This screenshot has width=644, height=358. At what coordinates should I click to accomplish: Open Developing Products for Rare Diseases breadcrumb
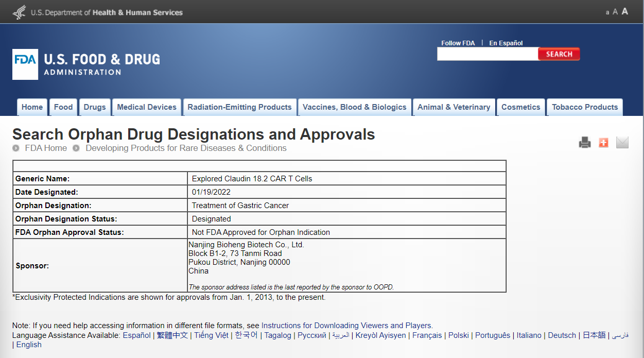click(186, 148)
